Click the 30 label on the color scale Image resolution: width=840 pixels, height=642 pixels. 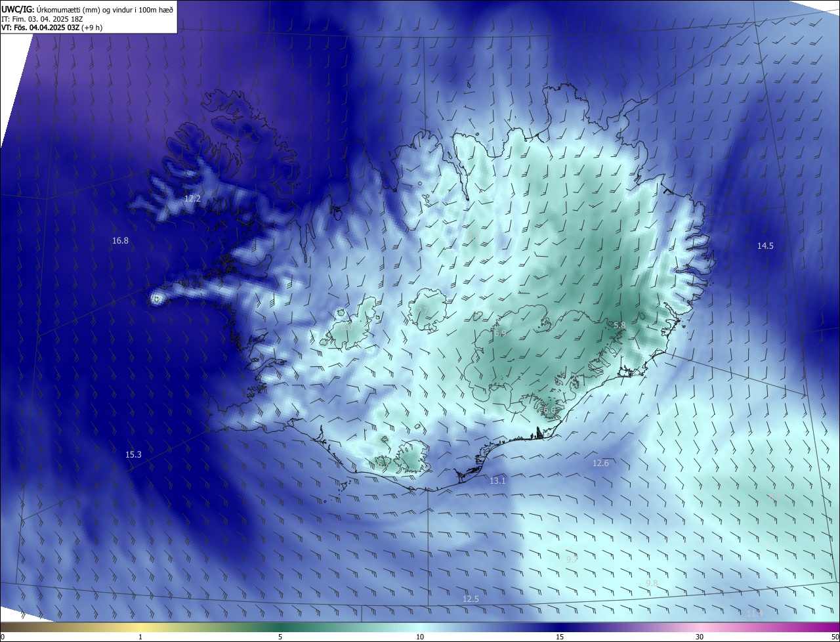click(700, 637)
